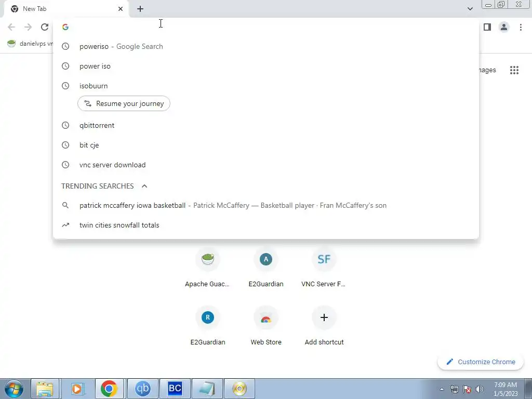
Task: Select the New Tab browser tab
Action: point(66,9)
